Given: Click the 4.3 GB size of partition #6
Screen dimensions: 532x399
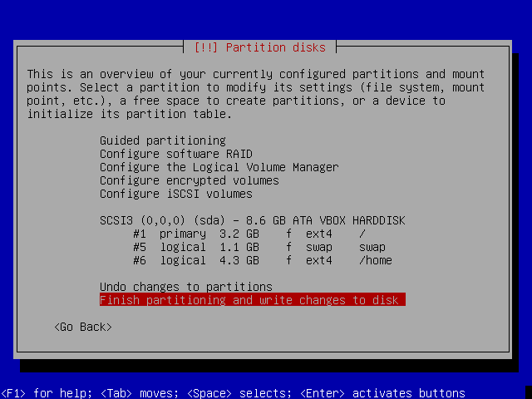Looking at the screenshot, I should pos(239,260).
